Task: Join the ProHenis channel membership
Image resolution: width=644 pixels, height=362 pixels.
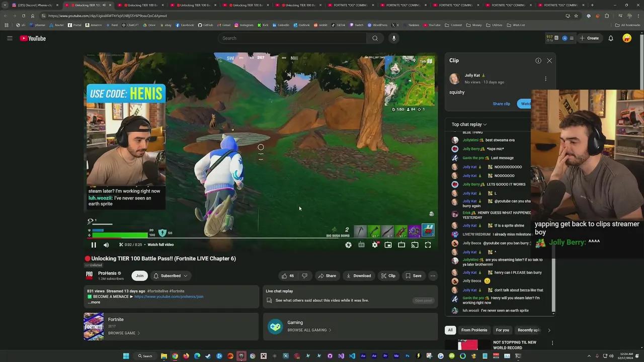Action: 139,276
